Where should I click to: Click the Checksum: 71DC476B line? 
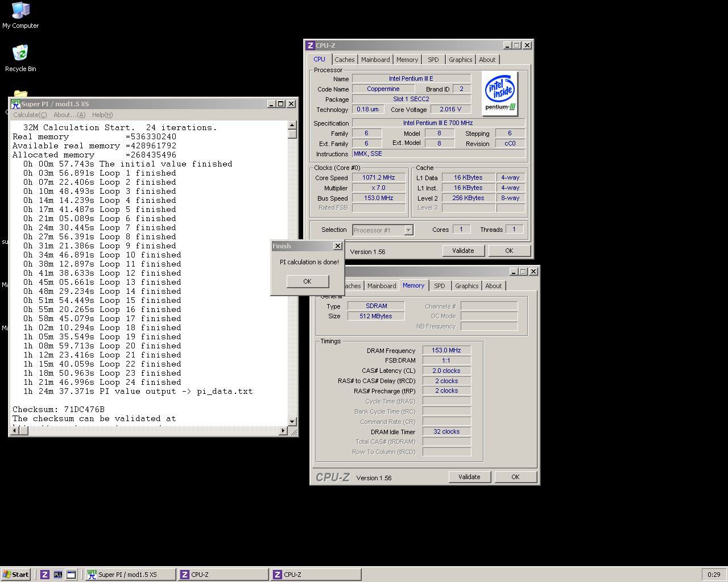59,409
